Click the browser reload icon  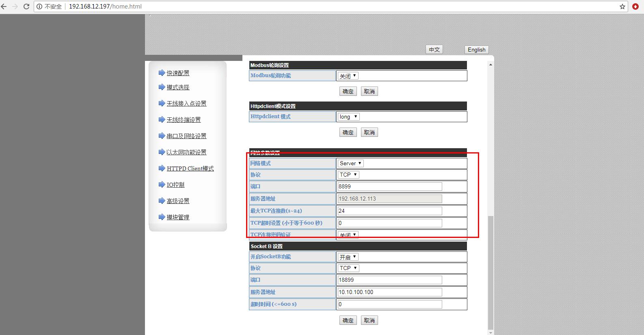point(26,6)
